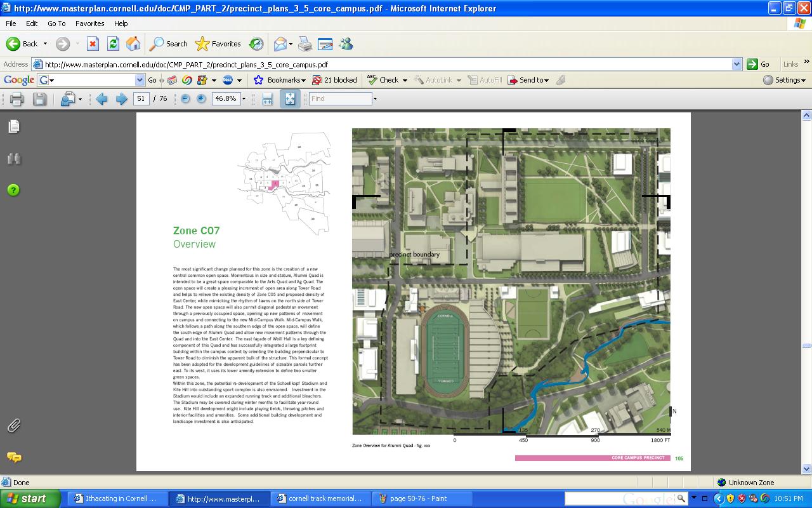Toggle the 21 blocked popup blocker
The height and width of the screenshot is (508, 812).
335,80
